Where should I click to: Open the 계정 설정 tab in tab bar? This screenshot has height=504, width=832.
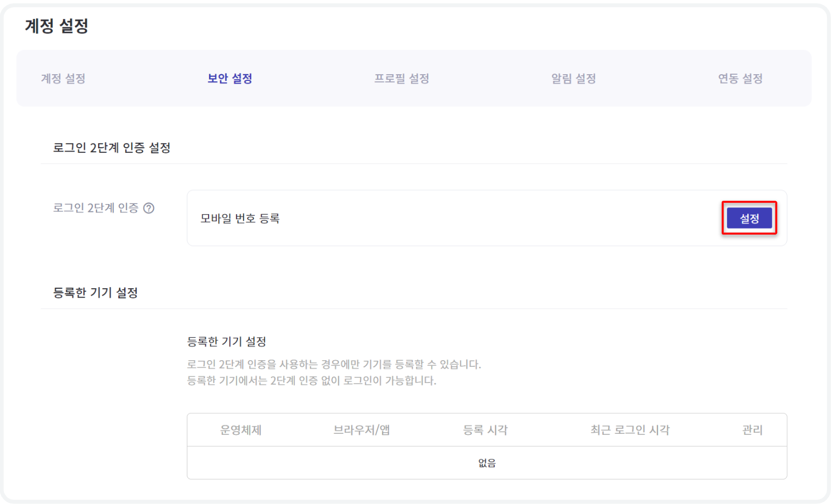[x=63, y=79]
